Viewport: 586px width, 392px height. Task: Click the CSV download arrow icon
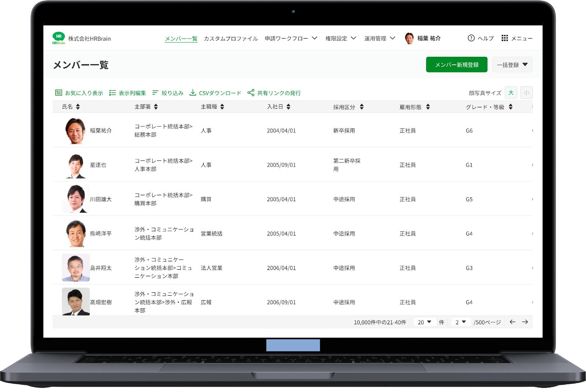coord(193,93)
